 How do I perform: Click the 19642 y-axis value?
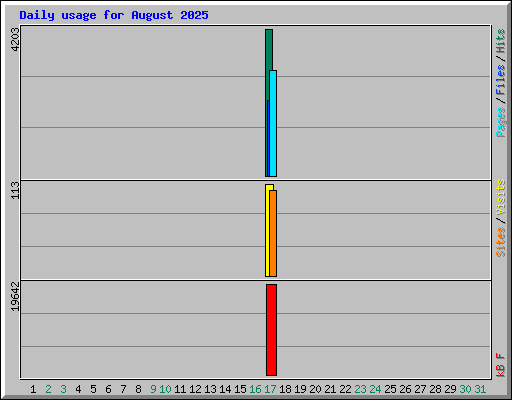pos(15,297)
